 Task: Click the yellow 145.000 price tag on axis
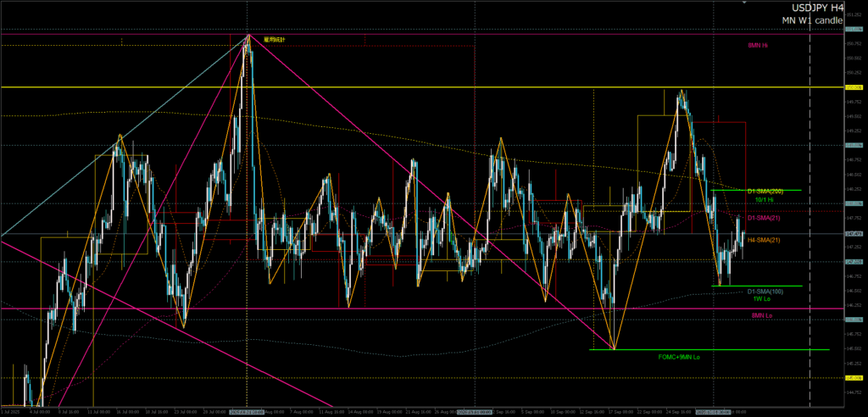point(854,378)
